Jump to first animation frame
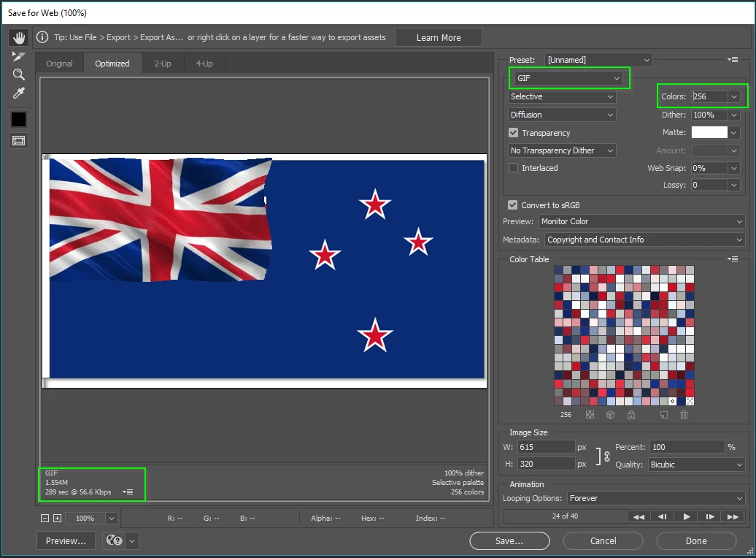 tap(639, 516)
